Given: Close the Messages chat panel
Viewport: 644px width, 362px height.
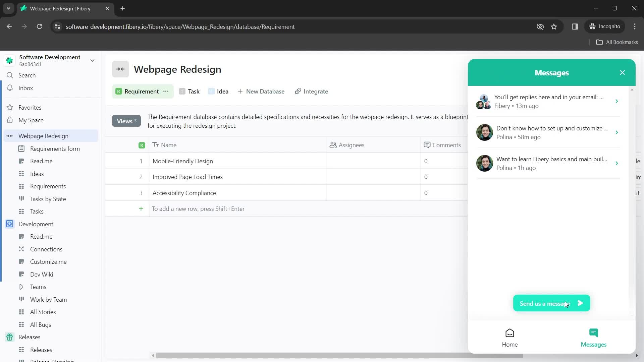Looking at the screenshot, I should coord(622,73).
